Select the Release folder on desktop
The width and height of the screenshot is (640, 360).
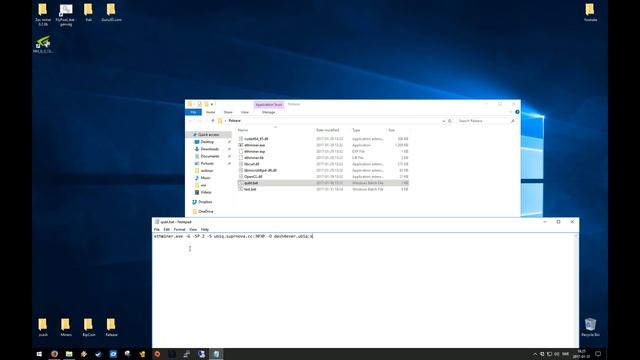[111, 327]
